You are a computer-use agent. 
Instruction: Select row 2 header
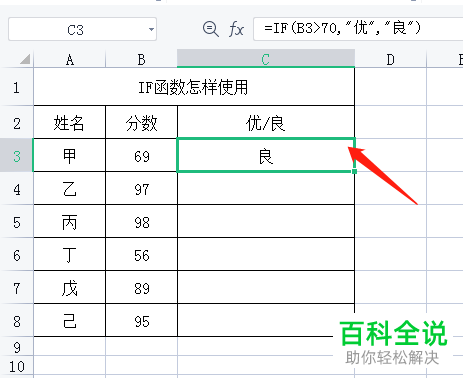(16, 123)
